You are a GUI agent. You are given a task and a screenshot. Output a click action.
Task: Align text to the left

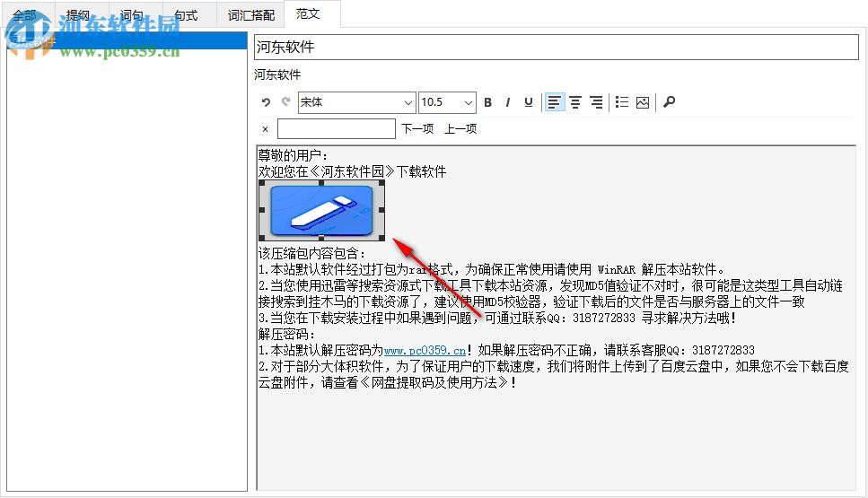[x=554, y=102]
